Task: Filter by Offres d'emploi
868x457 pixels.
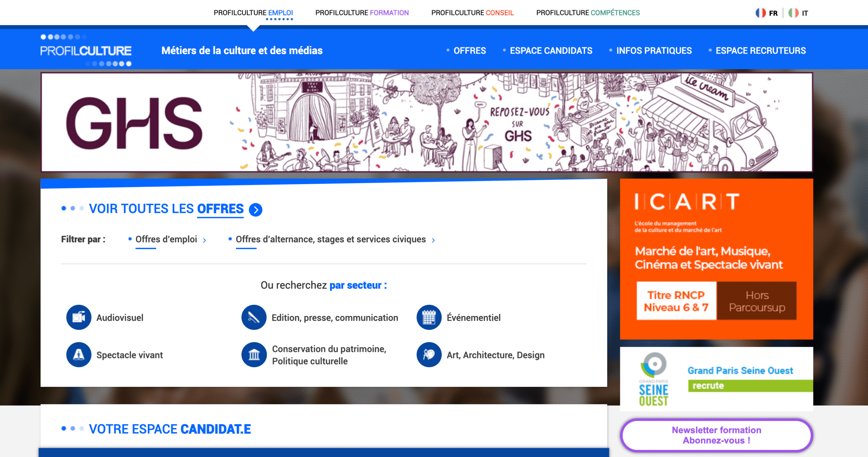Action: tap(166, 239)
